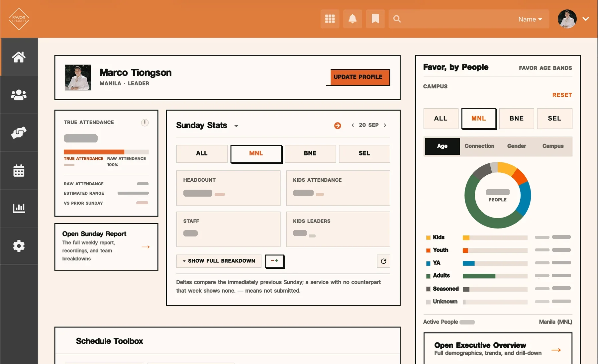Select ALL campus in Favor by People
This screenshot has width=598, height=364.
pyautogui.click(x=441, y=119)
